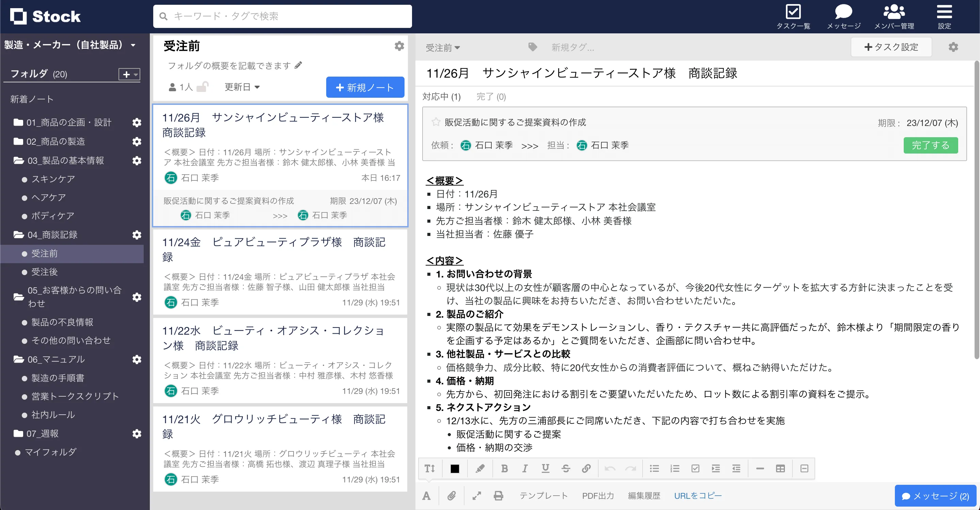Image resolution: width=980 pixels, height=510 pixels.
Task: Copy the note URL via URLをコピー
Action: [698, 496]
